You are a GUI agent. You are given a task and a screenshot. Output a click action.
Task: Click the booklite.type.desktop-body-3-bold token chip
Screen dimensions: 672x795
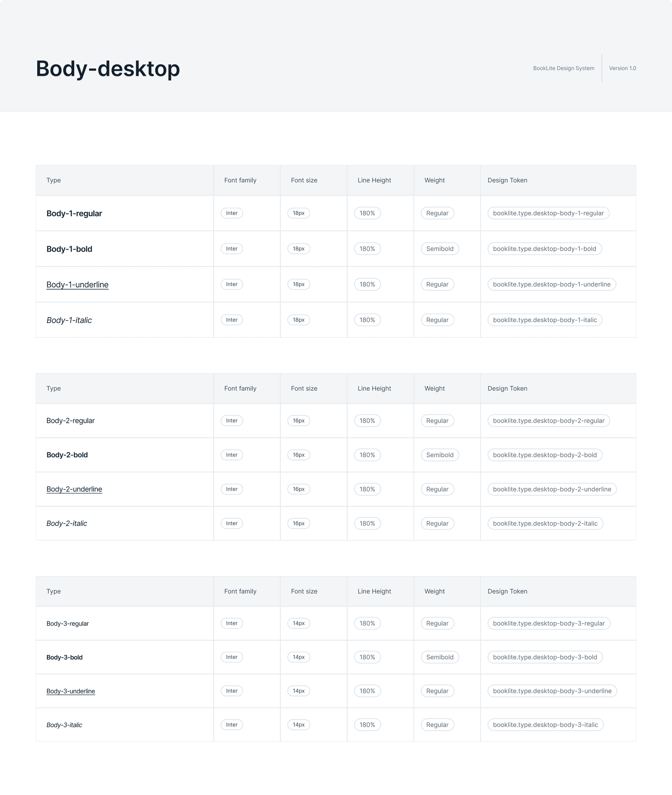[545, 657]
